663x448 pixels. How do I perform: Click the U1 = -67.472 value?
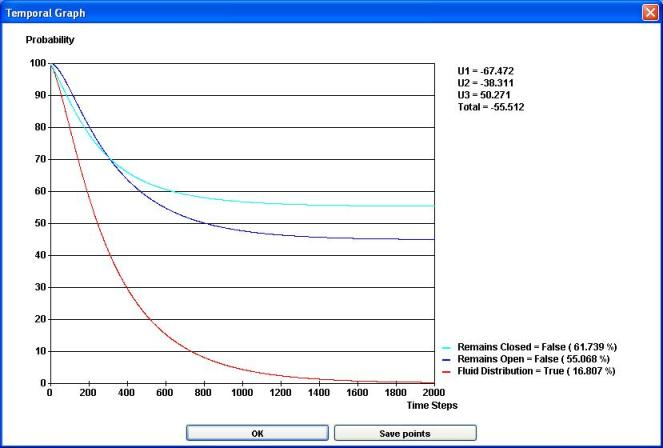coord(485,70)
